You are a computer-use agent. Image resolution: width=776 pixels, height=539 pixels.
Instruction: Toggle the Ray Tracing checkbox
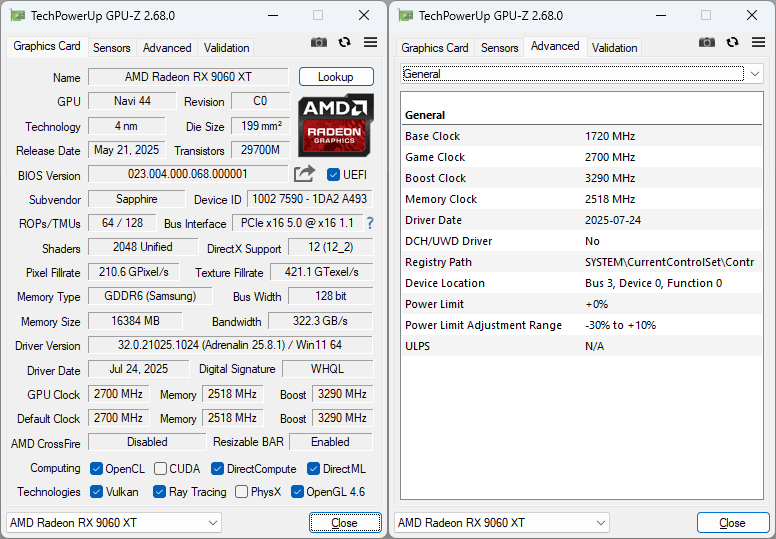pyautogui.click(x=159, y=492)
